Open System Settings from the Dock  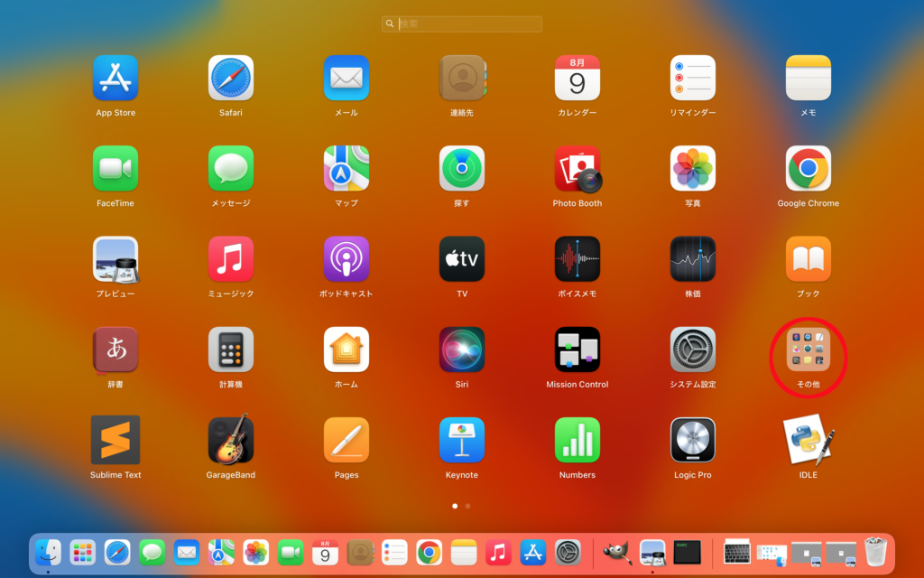click(568, 553)
